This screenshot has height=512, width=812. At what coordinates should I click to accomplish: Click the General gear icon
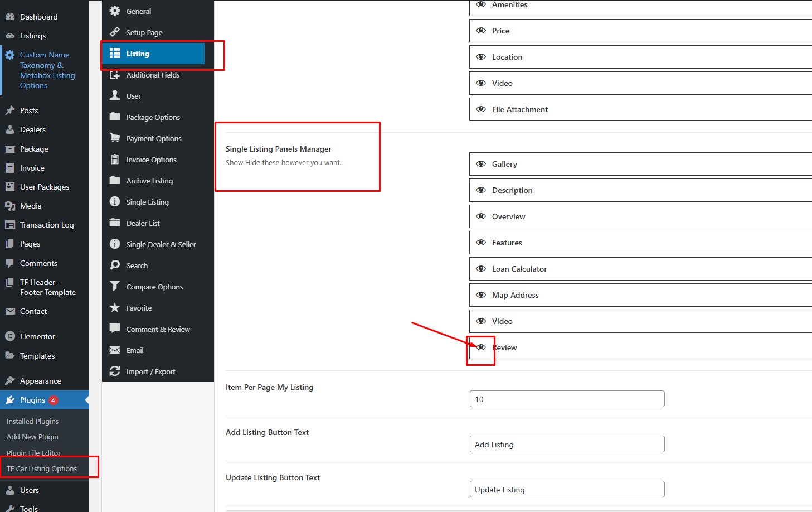115,11
